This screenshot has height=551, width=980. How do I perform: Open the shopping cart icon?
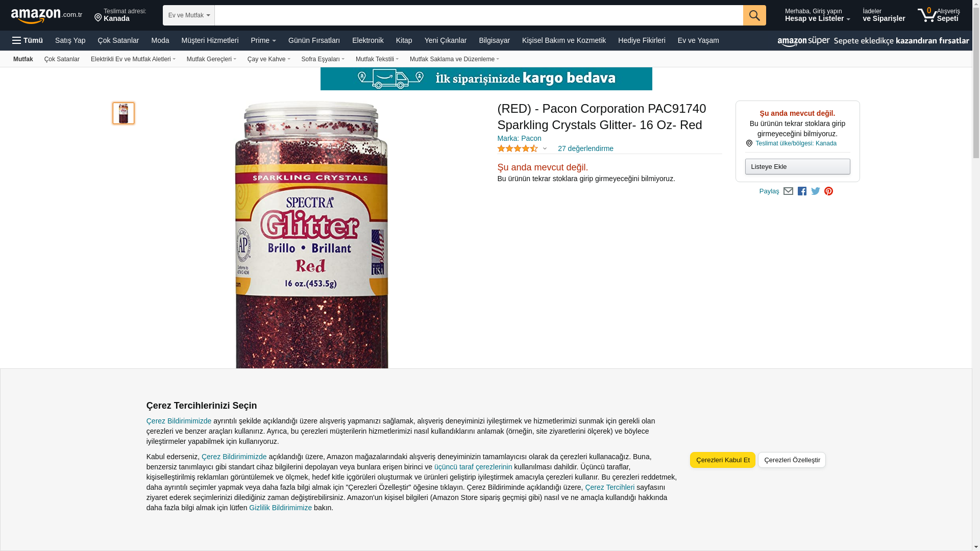939,15
